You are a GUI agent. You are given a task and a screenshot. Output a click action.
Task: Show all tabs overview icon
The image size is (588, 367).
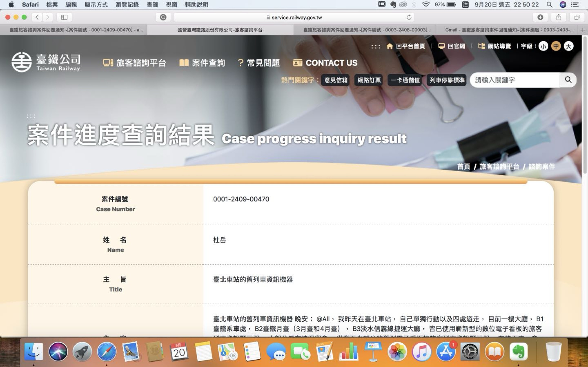[x=577, y=17]
